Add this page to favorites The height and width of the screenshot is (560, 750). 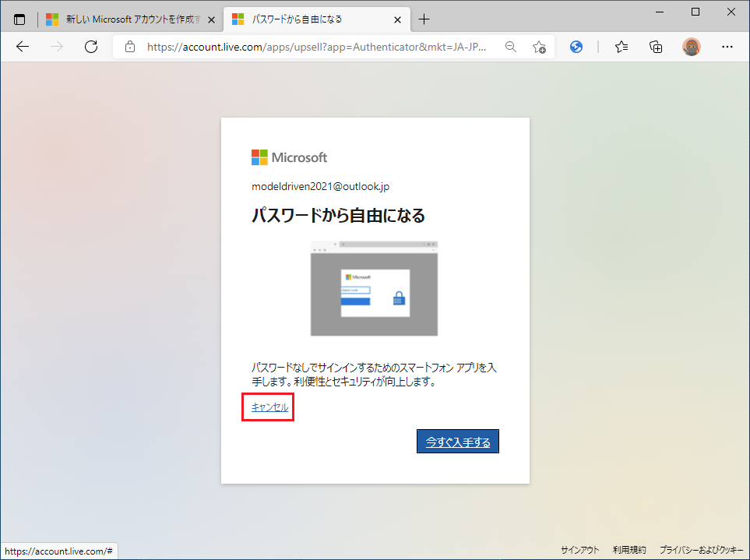pyautogui.click(x=539, y=47)
